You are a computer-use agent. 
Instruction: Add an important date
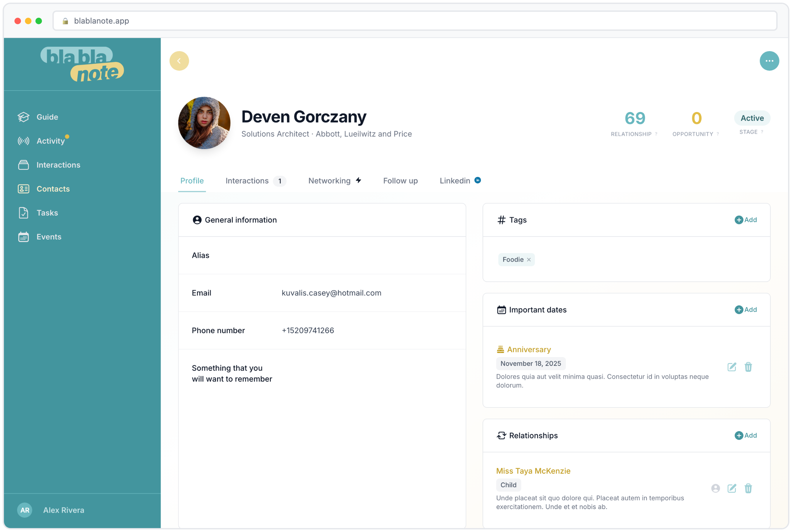(x=746, y=310)
